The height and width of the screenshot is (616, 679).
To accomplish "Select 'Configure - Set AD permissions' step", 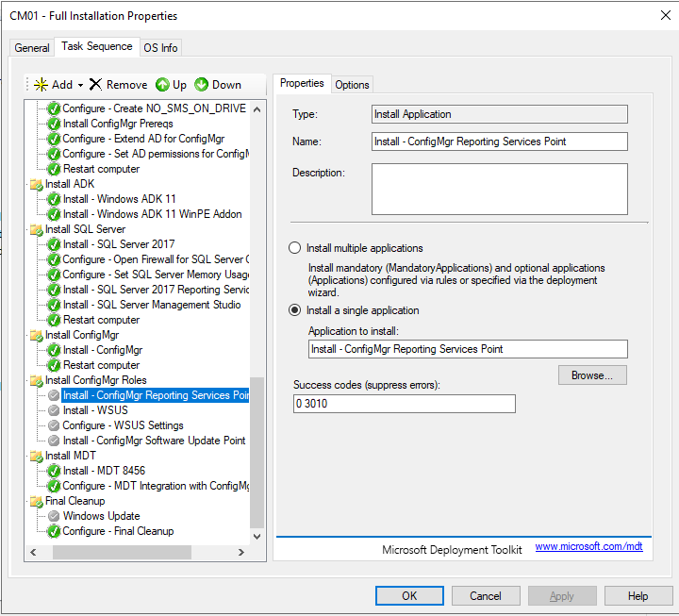I will point(156,154).
